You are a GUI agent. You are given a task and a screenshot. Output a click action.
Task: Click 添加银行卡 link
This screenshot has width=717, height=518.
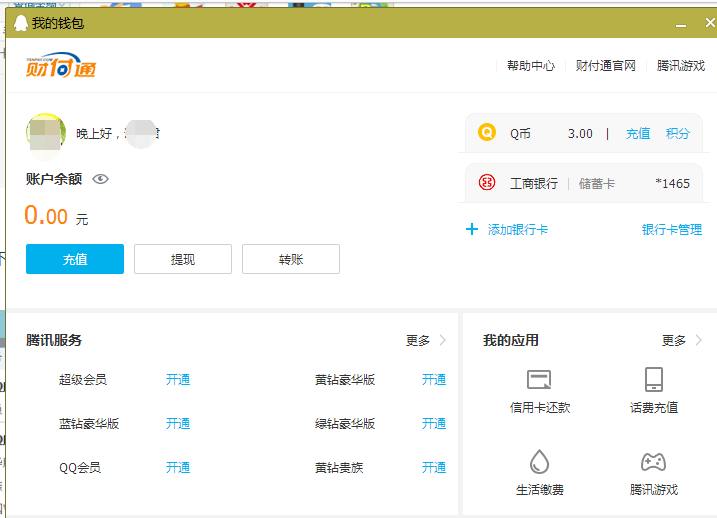click(x=518, y=230)
